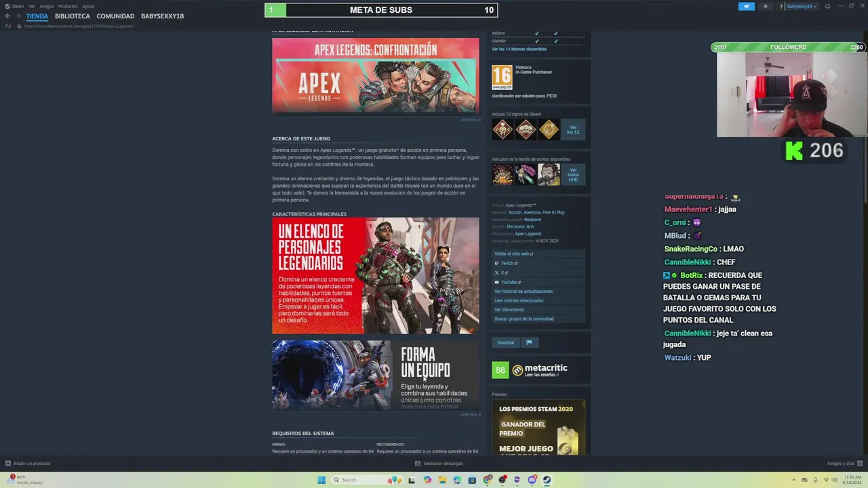
Task: Open the Windows Start menu
Action: coord(321,480)
